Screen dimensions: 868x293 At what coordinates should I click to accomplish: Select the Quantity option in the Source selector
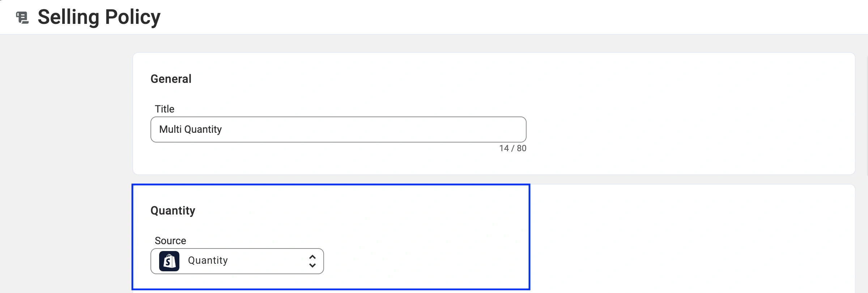coord(208,261)
